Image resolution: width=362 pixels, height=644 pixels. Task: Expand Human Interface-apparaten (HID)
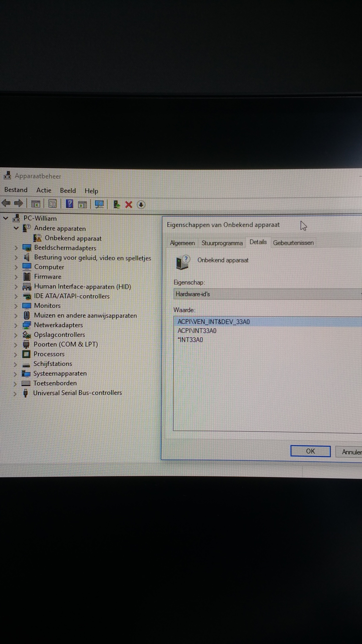click(16, 286)
